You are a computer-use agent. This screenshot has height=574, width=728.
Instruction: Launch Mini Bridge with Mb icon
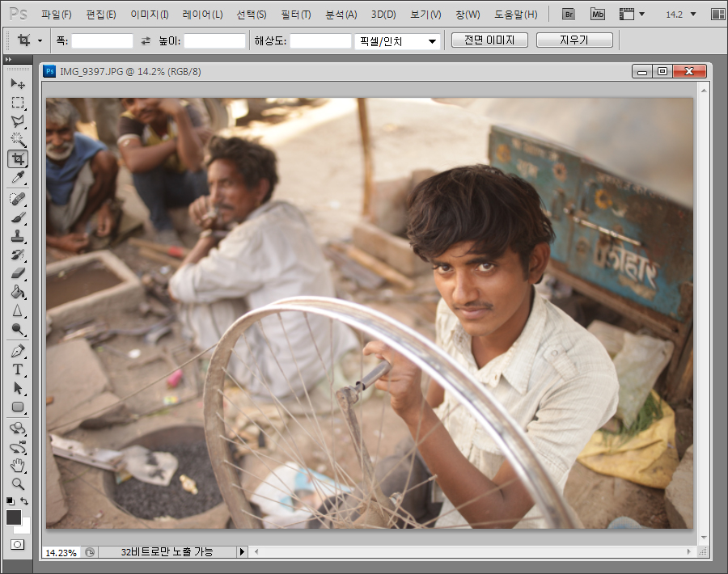598,15
